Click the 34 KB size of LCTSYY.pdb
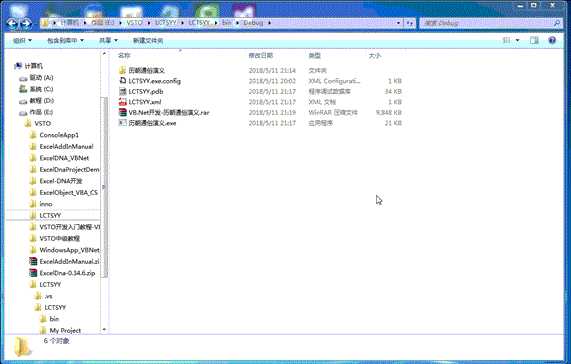 point(393,91)
